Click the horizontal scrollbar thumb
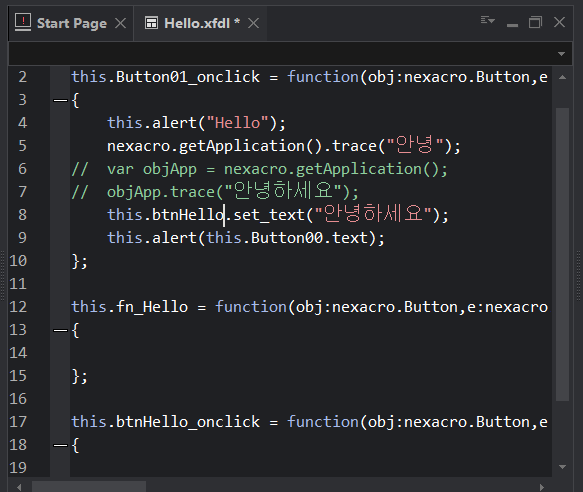 pos(89,487)
